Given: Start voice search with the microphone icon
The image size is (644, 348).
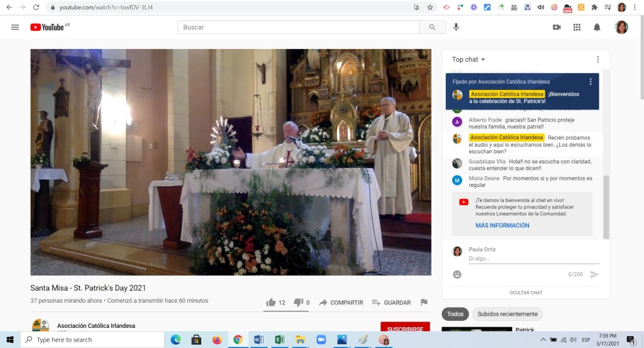Looking at the screenshot, I should pyautogui.click(x=456, y=27).
